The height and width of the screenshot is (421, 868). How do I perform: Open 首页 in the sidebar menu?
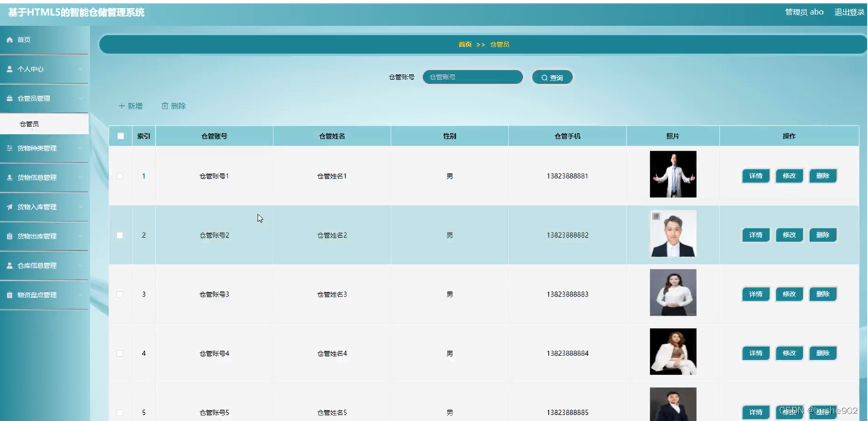[44, 40]
